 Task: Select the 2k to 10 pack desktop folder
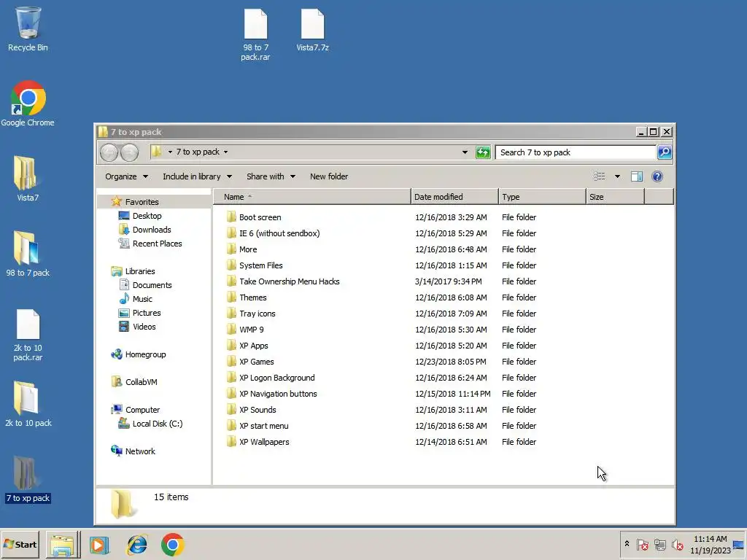point(28,403)
